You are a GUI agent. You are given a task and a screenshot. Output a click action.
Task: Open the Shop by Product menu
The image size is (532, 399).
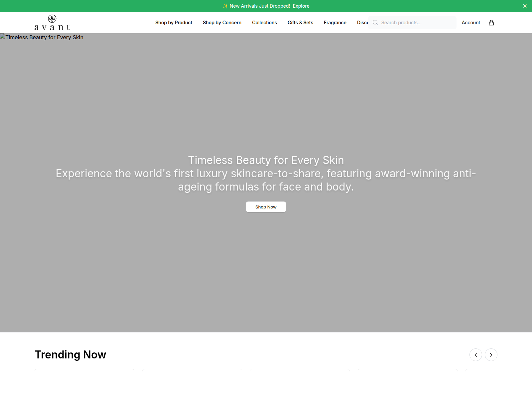174,23
